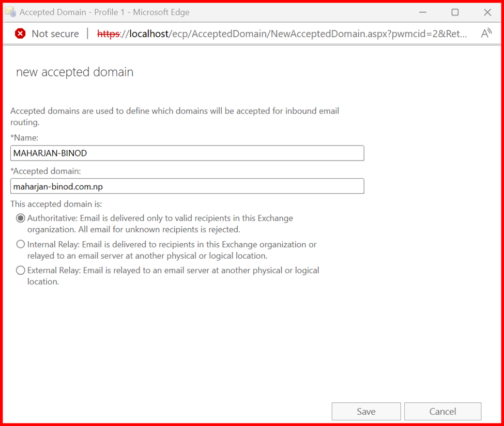Click the localhost URL in the address bar
The width and height of the screenshot is (504, 426).
[282, 34]
